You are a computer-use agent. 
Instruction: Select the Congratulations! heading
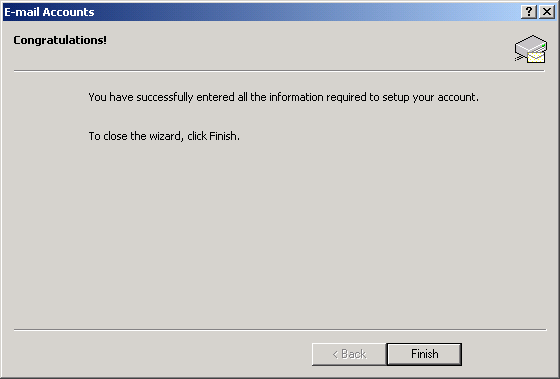60,40
